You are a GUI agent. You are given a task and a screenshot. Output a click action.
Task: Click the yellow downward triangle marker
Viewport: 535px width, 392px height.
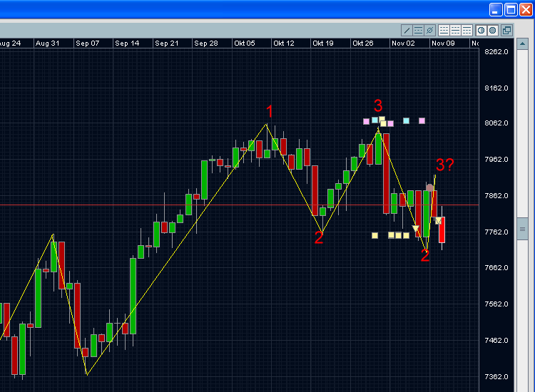[x=416, y=228]
